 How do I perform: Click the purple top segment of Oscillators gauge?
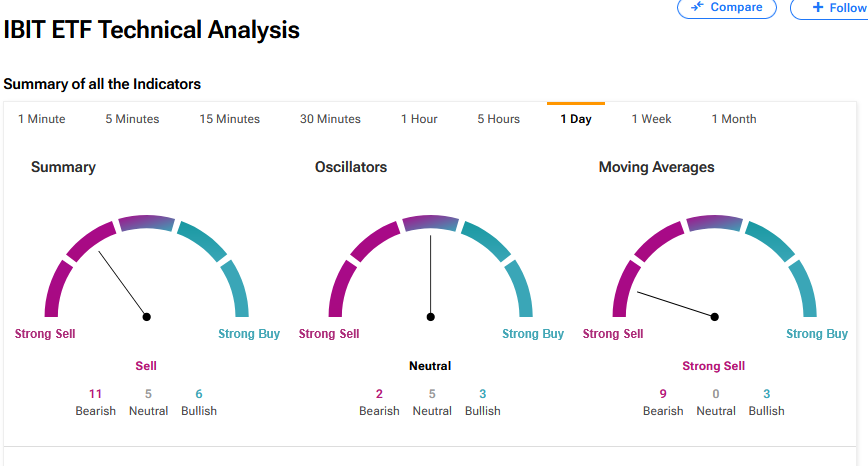[x=431, y=222]
